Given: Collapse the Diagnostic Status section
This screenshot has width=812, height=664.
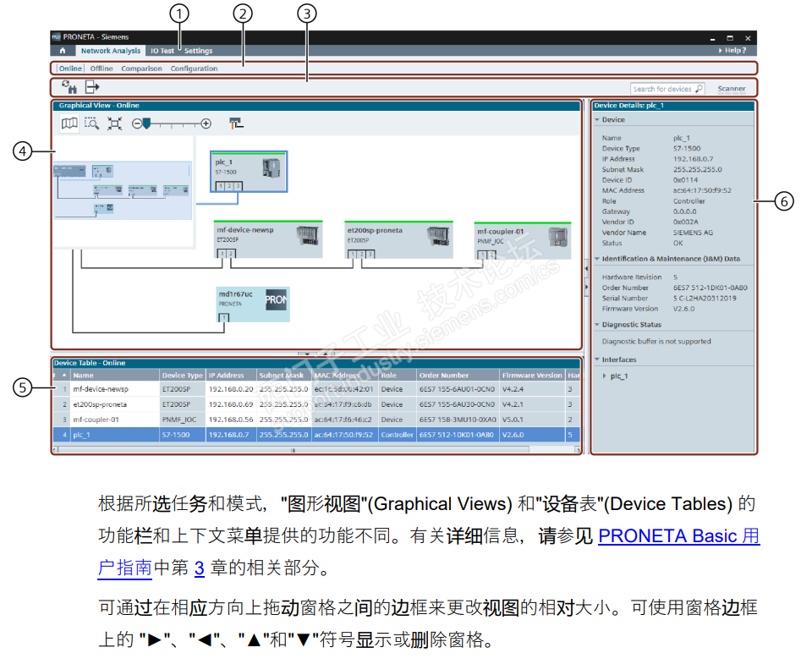Looking at the screenshot, I should click(x=597, y=324).
